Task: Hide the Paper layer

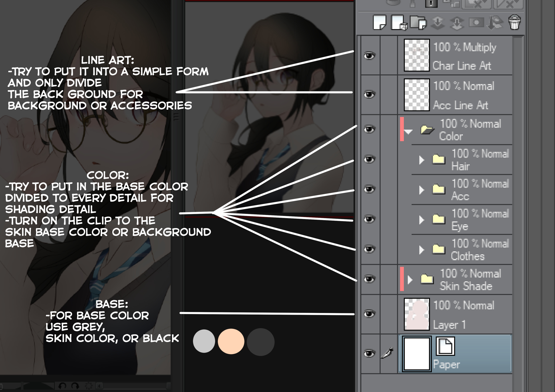Action: [x=369, y=353]
